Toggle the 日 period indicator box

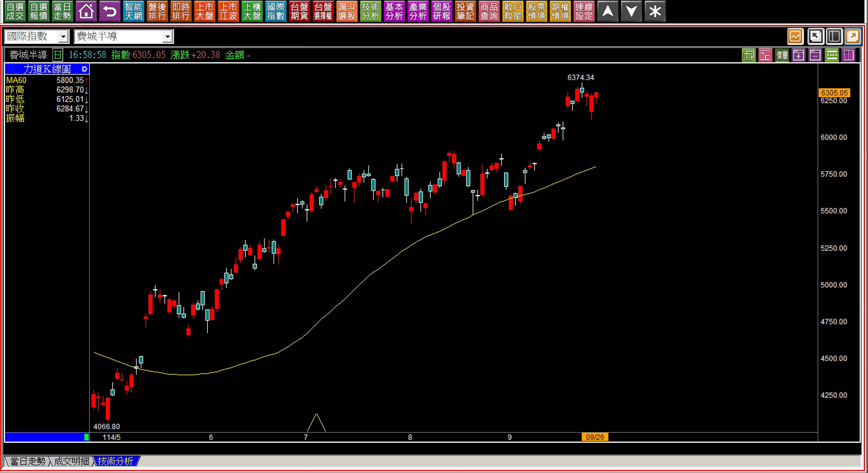pos(58,55)
